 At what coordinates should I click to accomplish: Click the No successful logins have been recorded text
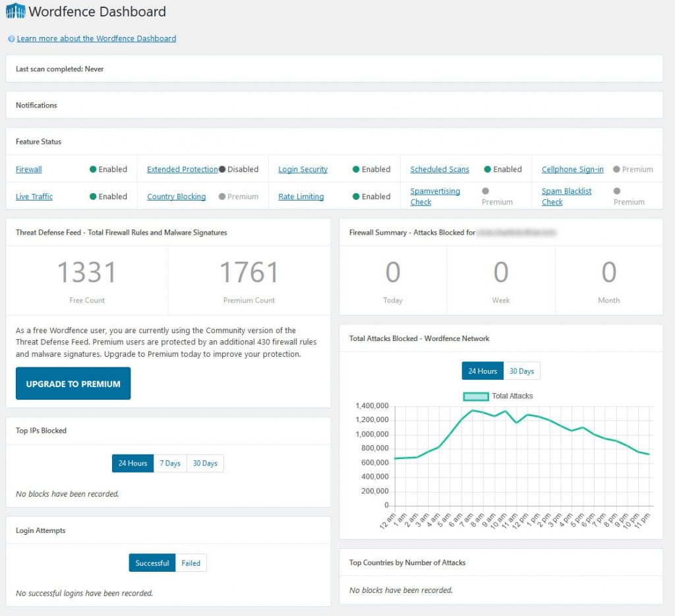click(x=84, y=593)
